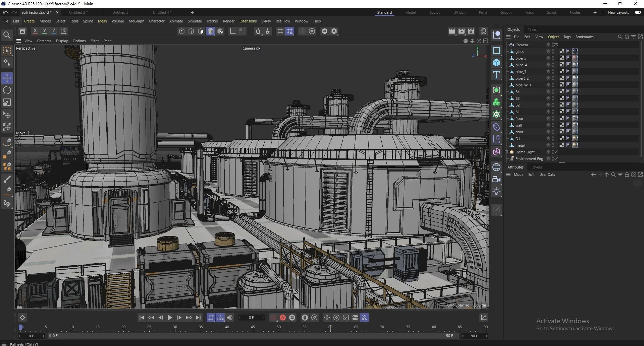Image resolution: width=644 pixels, height=346 pixels.
Task: Open the search magnifier in the left toolbar
Action: tap(7, 35)
